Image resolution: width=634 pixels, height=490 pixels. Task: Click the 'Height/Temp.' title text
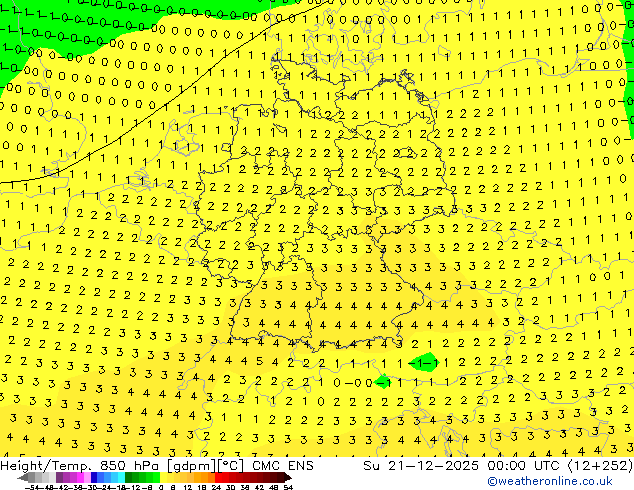45,466
